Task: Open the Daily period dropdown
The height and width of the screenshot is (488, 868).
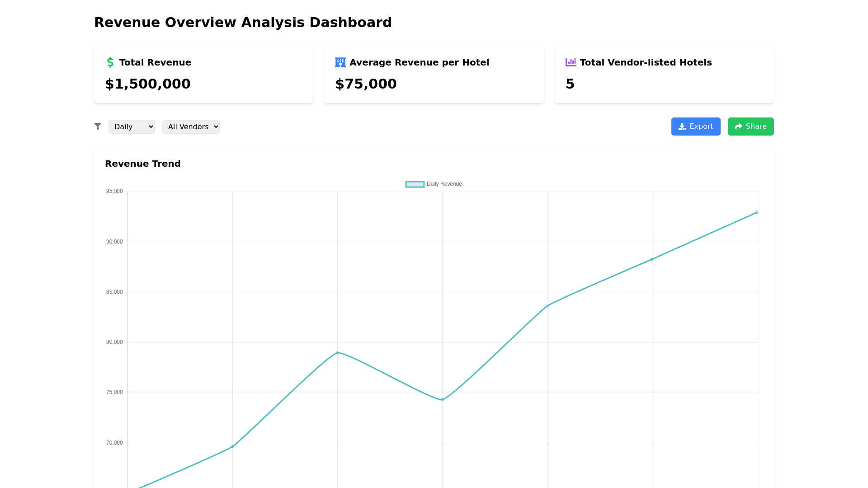Action: [x=132, y=127]
